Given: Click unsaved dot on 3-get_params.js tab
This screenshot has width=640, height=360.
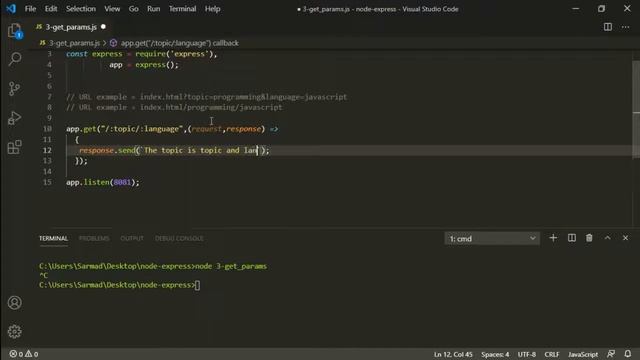Looking at the screenshot, I should [x=103, y=27].
